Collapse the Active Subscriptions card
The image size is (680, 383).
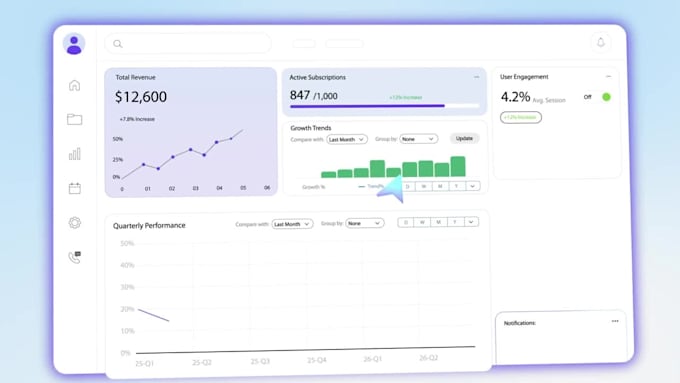[477, 77]
